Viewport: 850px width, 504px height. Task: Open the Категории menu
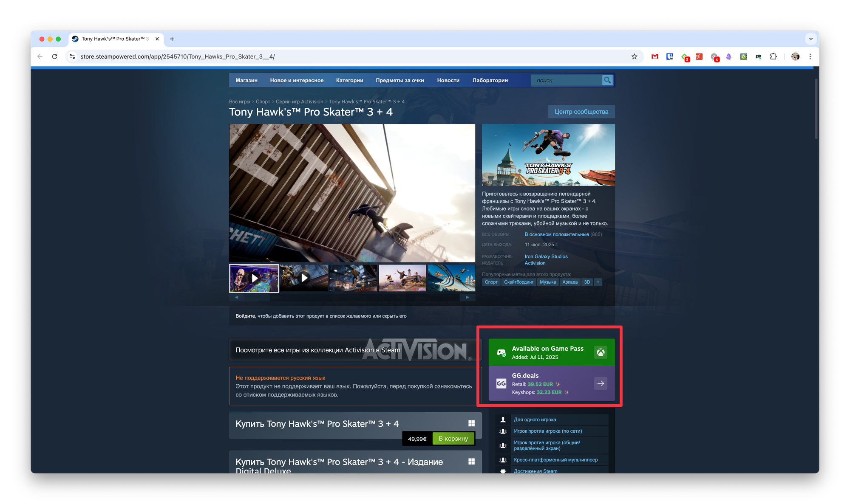pos(349,80)
